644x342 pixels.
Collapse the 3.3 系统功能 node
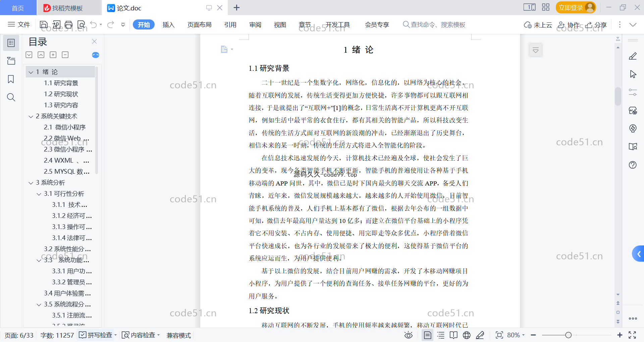[39, 260]
